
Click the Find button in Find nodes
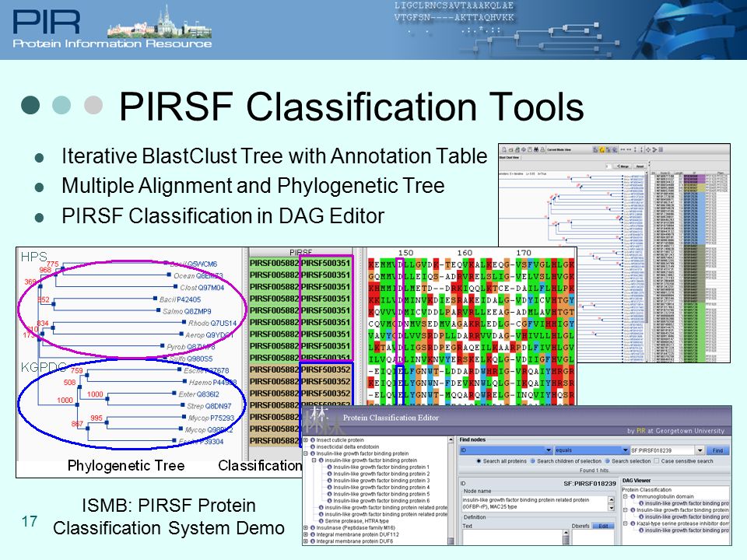coord(718,450)
